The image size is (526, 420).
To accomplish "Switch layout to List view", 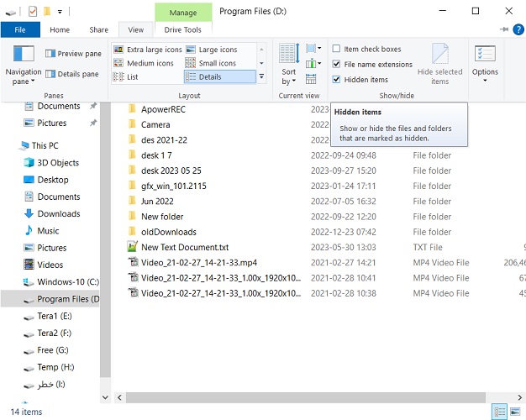I will [126, 76].
